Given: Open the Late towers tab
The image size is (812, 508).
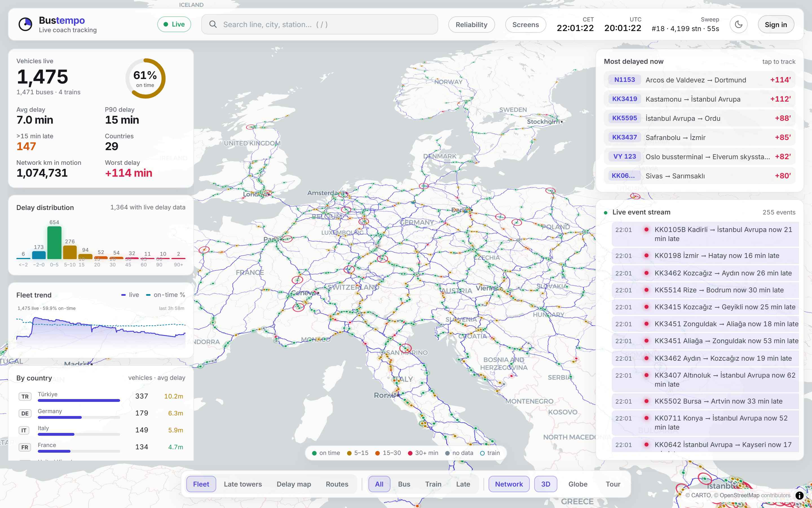Looking at the screenshot, I should (243, 484).
